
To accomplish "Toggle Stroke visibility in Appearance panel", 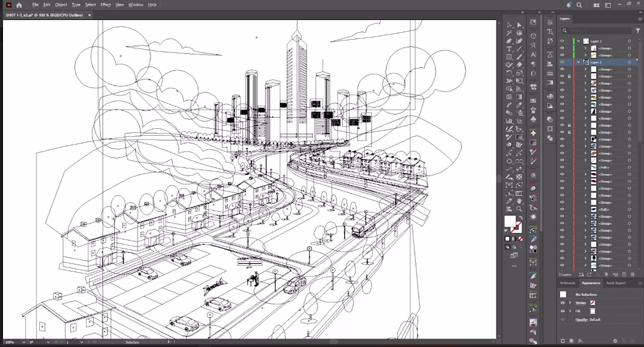I will pos(563,303).
